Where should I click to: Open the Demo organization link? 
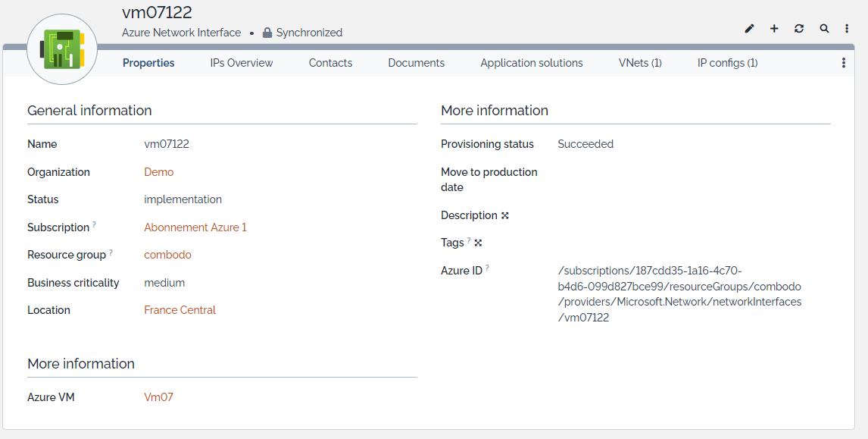tap(159, 172)
